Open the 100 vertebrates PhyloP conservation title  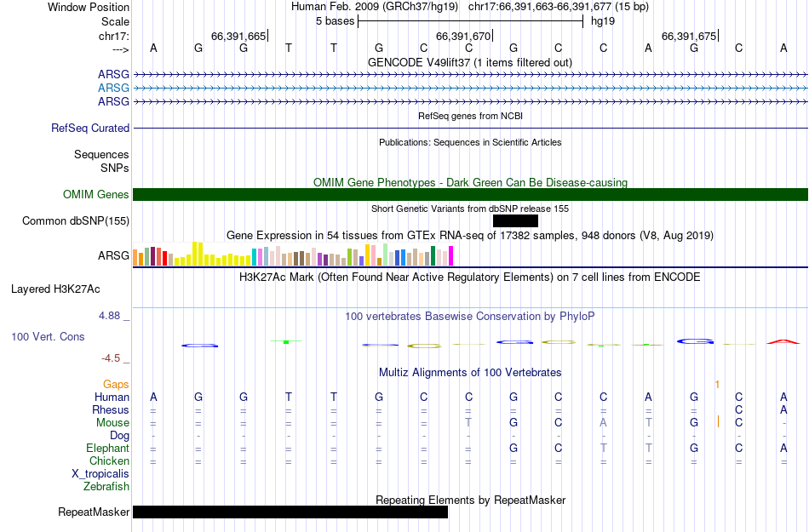pos(469,317)
